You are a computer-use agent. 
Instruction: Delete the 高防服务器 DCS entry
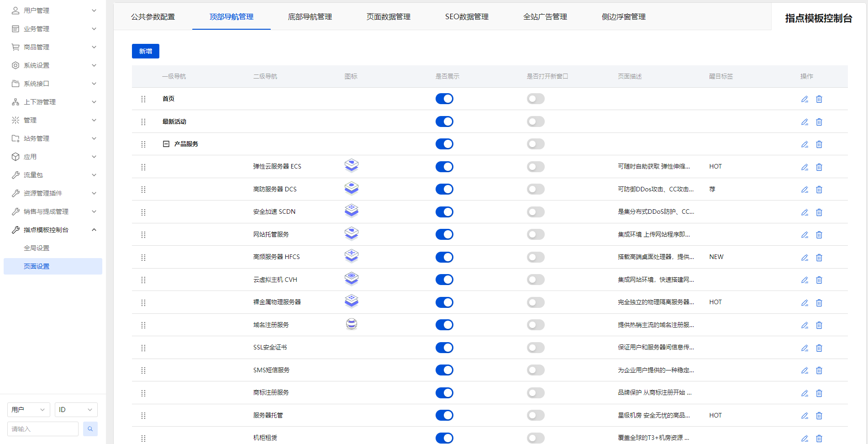pos(819,190)
